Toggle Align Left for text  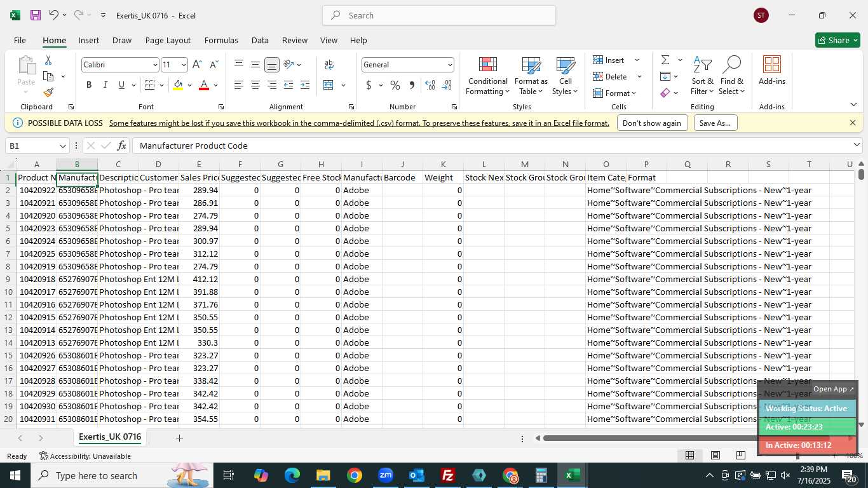[x=239, y=85]
